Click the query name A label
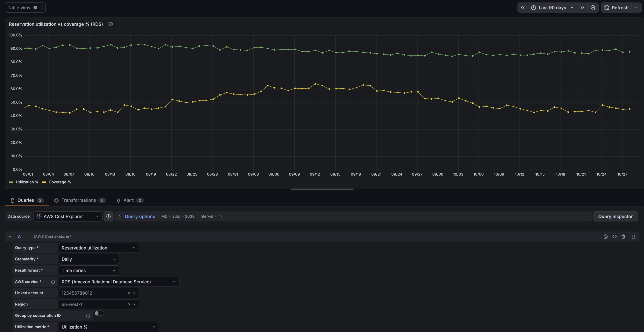Viewport: 644px width, 332px height. point(19,237)
